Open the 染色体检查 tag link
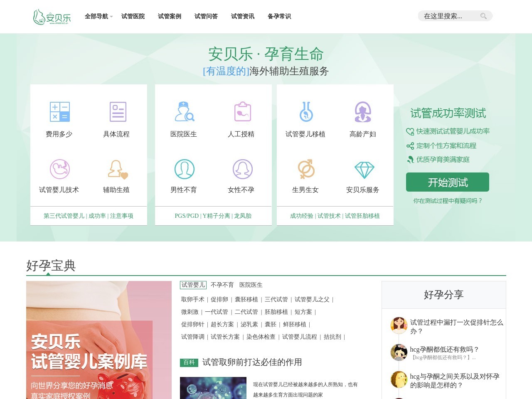 pyautogui.click(x=261, y=337)
